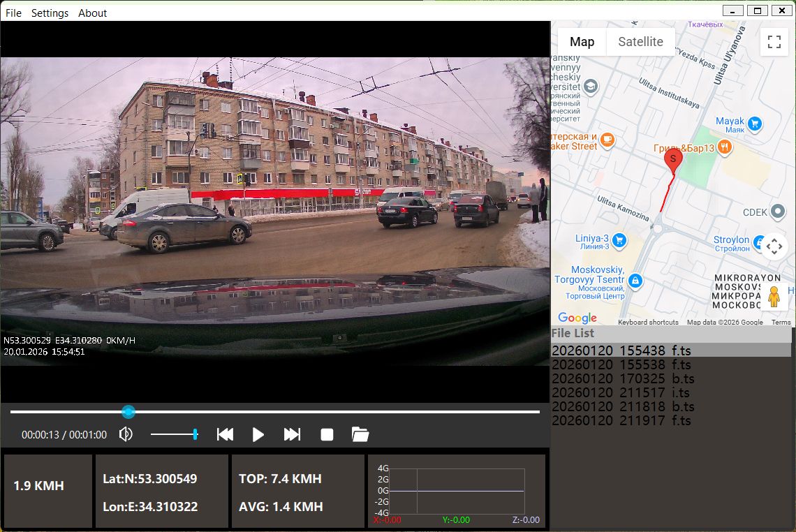Click the Baker Street restaurant pin
Viewport: 796px width, 532px height.
point(607,140)
